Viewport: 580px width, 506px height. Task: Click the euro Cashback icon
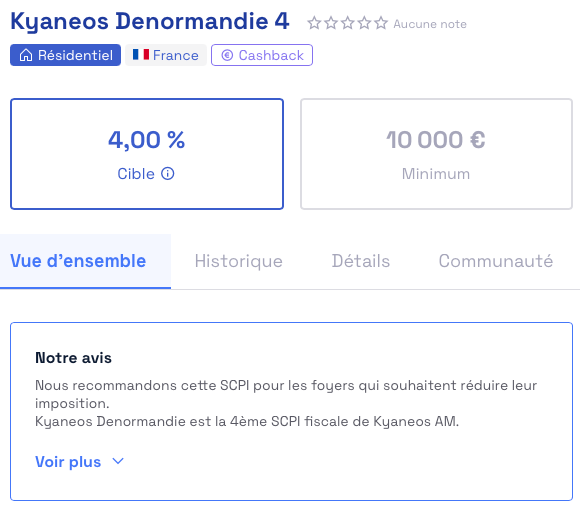tap(227, 55)
